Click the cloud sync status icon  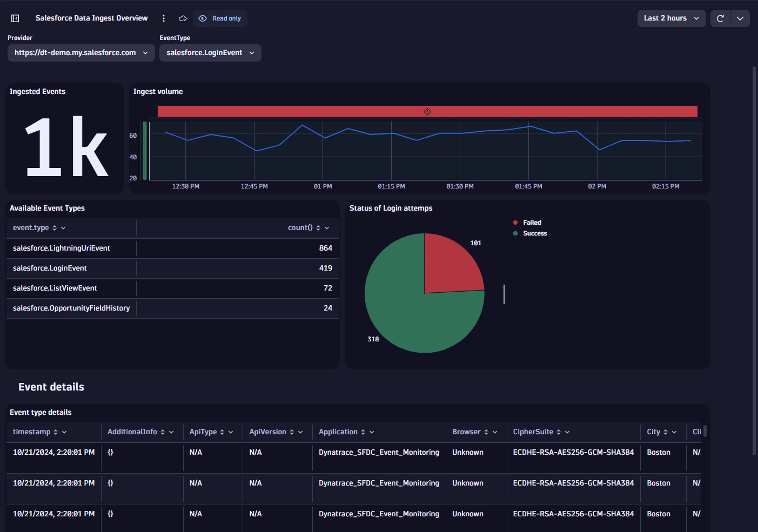pos(183,18)
